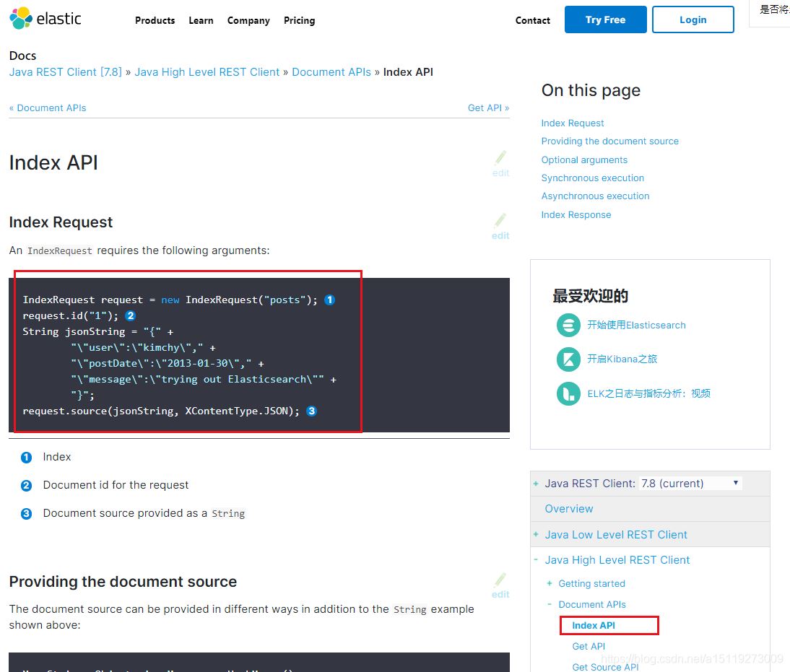Image resolution: width=790 pixels, height=672 pixels.
Task: Jump to Index Response section
Action: 576,214
